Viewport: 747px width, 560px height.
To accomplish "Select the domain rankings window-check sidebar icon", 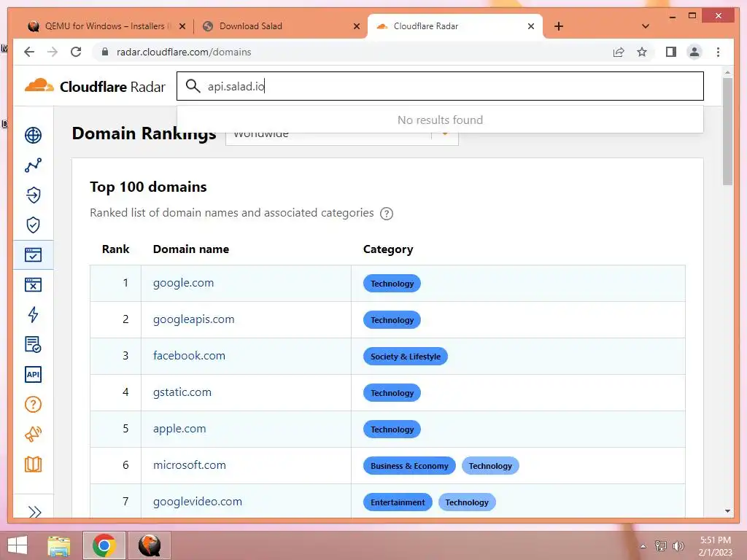I will [x=33, y=254].
